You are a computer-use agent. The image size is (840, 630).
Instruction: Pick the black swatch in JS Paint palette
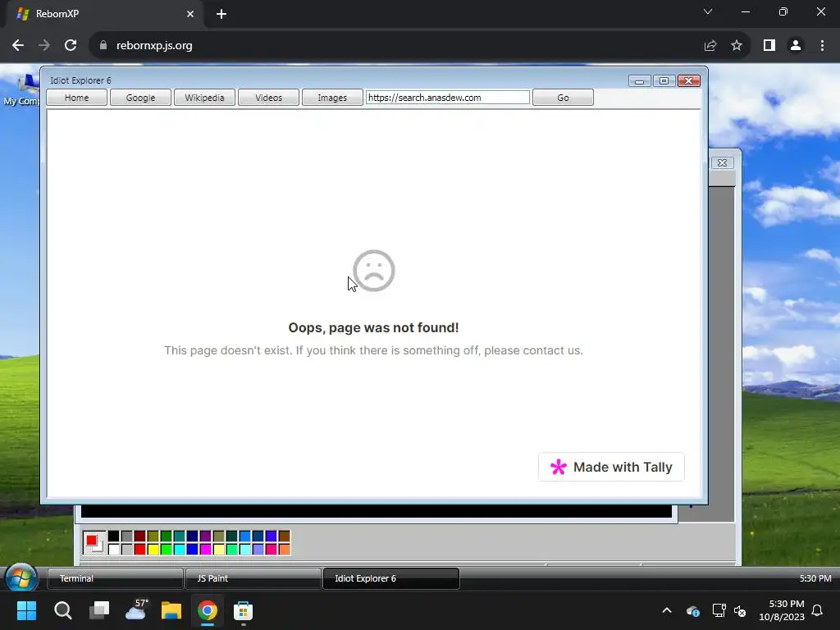(x=113, y=536)
